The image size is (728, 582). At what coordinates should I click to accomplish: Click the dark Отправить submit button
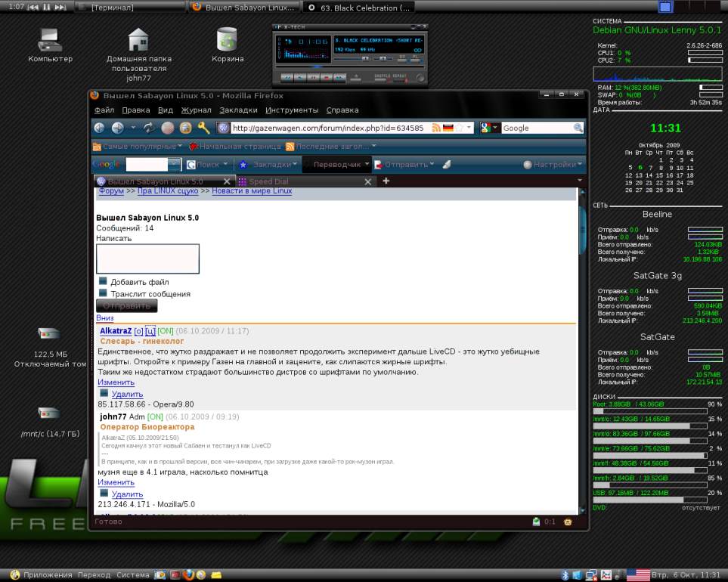(127, 306)
